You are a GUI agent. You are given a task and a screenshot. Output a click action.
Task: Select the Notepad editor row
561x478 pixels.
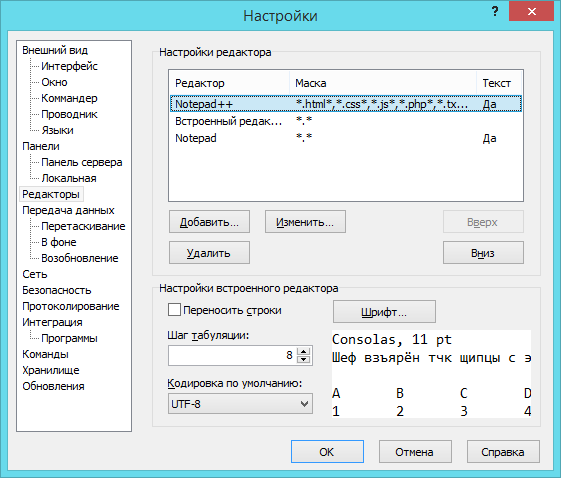point(346,138)
